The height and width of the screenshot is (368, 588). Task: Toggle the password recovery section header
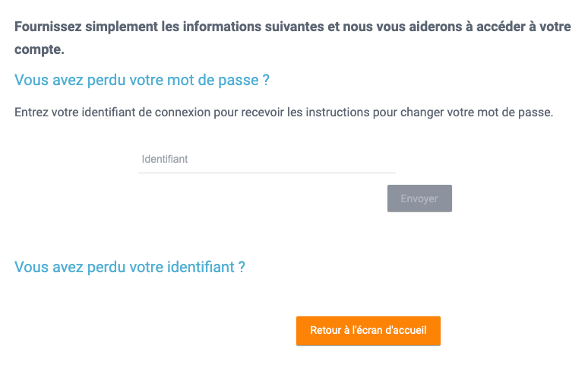(x=142, y=80)
